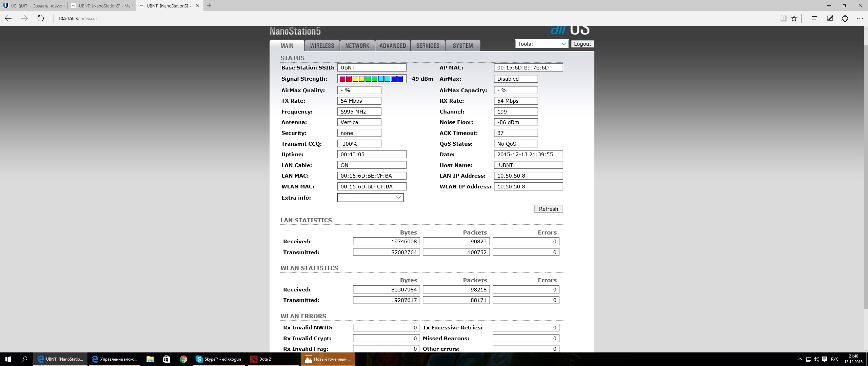The height and width of the screenshot is (366, 868).
Task: Open the network status tray icon
Action: [x=808, y=359]
